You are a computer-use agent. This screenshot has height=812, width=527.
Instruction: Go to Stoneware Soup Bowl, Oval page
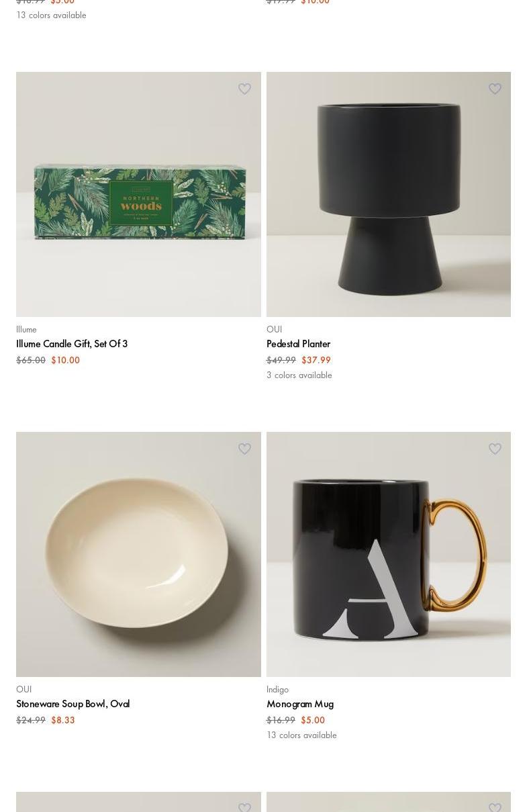coord(73,704)
